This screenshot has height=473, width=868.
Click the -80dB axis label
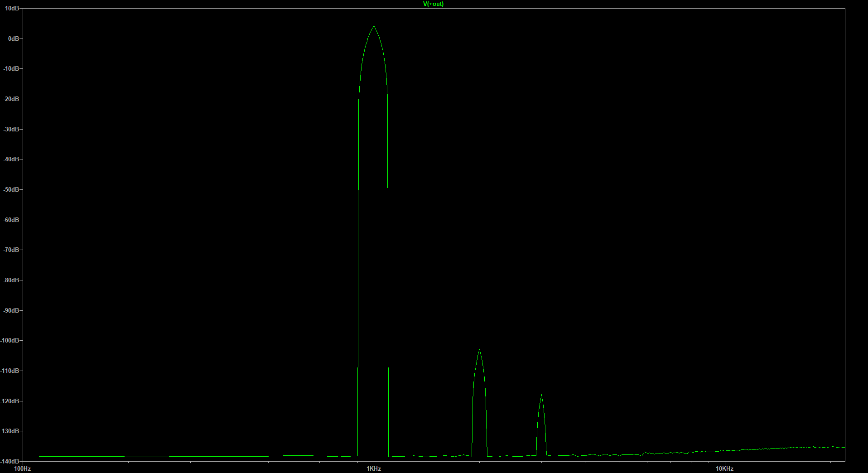pos(11,280)
